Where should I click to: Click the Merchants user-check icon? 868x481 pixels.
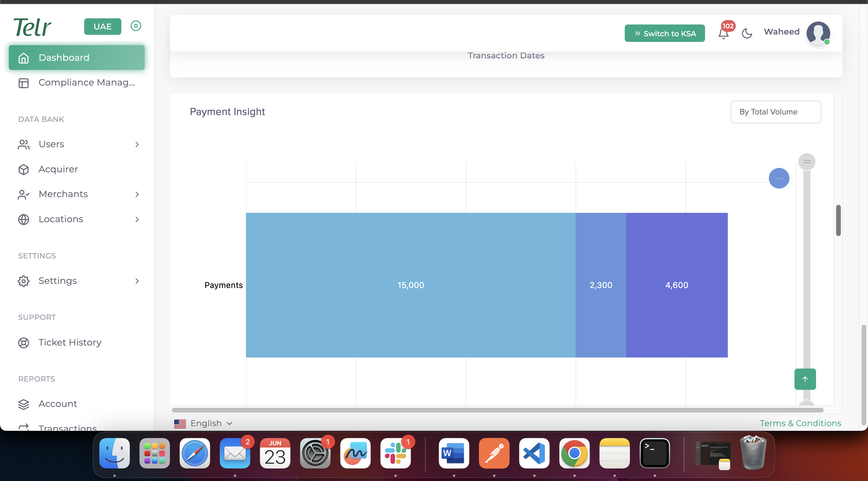(x=24, y=194)
